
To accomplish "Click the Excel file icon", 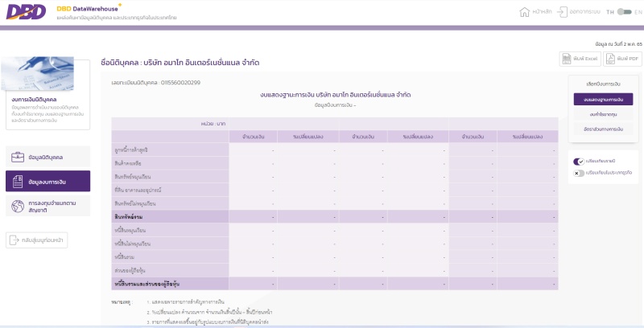I will point(568,59).
